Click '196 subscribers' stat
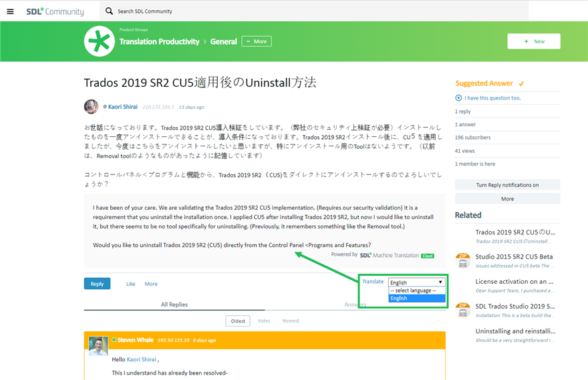The width and height of the screenshot is (588, 380). coord(472,138)
